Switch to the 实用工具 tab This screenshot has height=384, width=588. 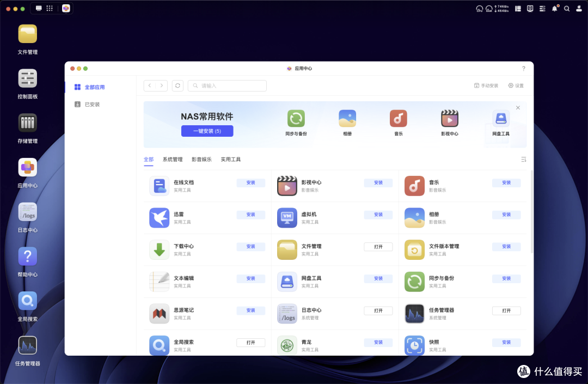[x=231, y=160]
